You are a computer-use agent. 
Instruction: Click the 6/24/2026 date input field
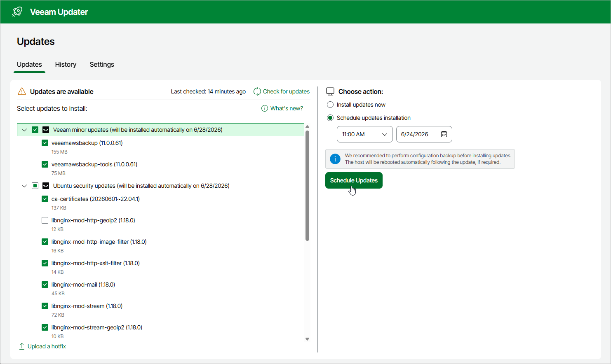(x=424, y=134)
